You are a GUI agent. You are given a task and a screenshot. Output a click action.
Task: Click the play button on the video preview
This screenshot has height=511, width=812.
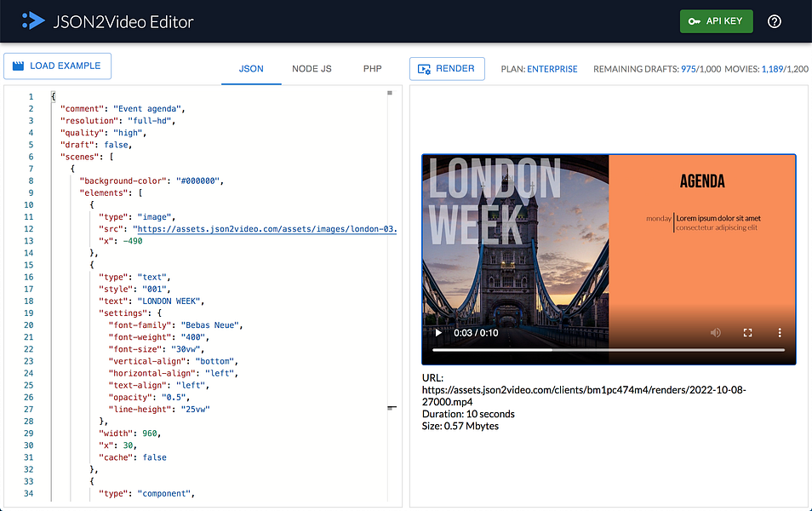(437, 333)
